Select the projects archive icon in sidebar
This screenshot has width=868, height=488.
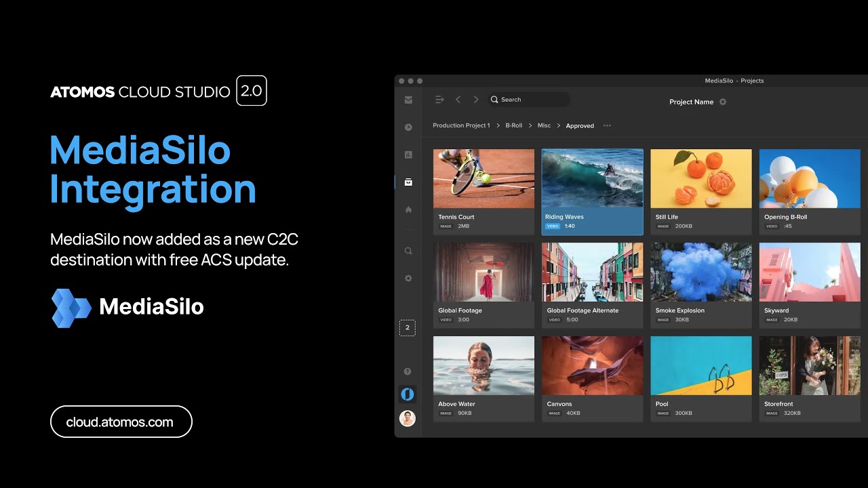408,182
